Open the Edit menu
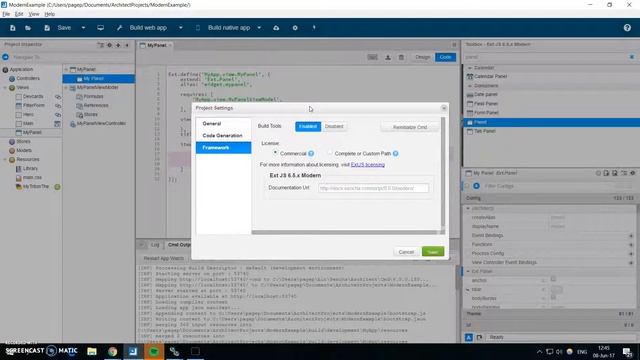The height and width of the screenshot is (360, 640). (19, 14)
